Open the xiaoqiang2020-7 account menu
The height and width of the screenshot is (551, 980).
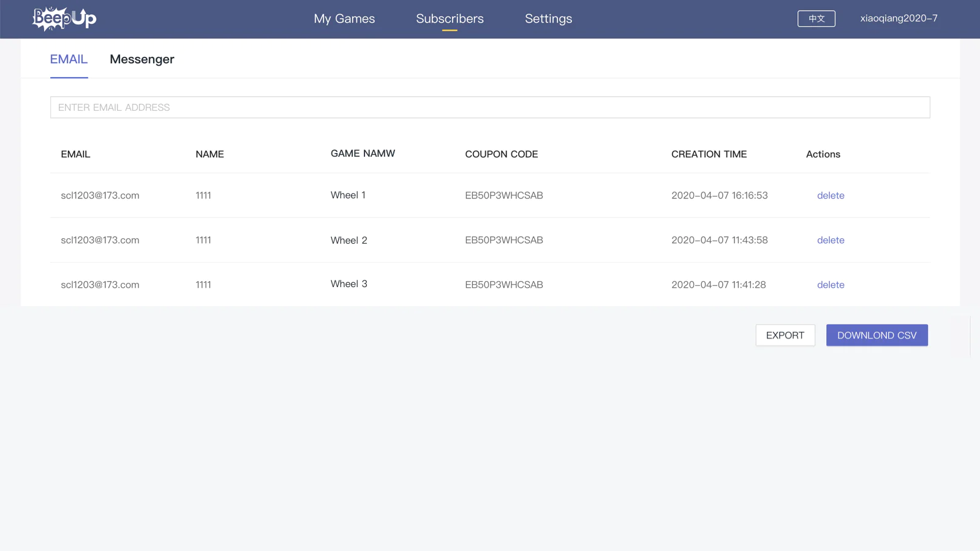coord(899,18)
